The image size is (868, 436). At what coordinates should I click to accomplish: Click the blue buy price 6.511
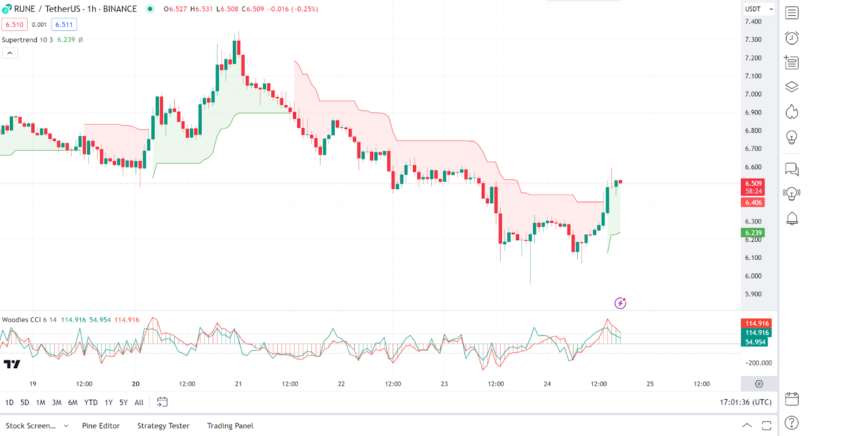coord(64,24)
